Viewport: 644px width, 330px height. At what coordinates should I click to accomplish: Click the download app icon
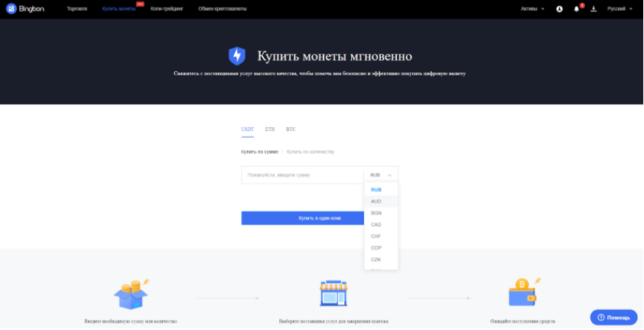(594, 9)
